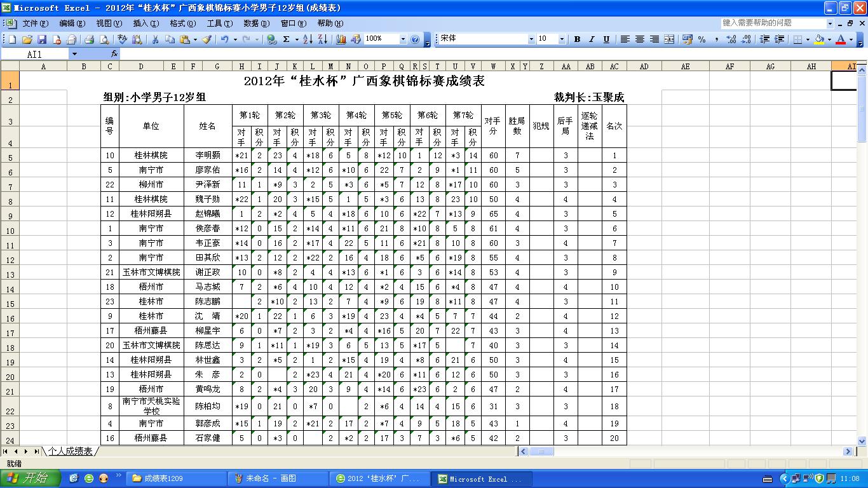Expand the Borders style arrow
868x488 pixels.
(x=808, y=39)
